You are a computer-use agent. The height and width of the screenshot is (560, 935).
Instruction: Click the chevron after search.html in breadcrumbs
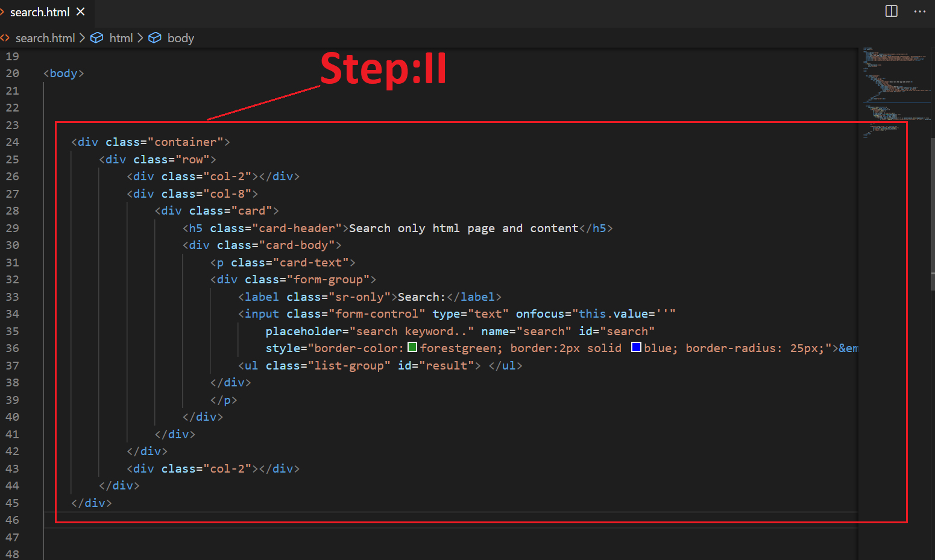[x=83, y=38]
